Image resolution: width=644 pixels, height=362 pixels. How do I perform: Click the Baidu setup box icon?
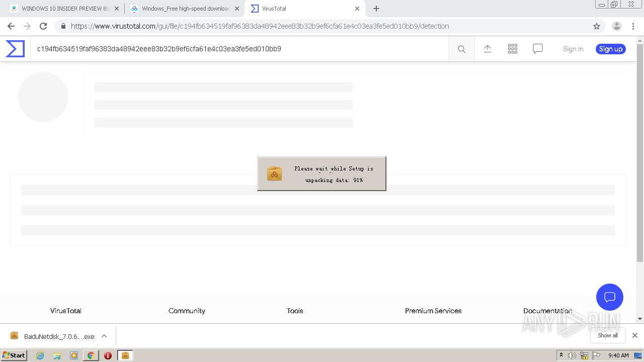[274, 173]
